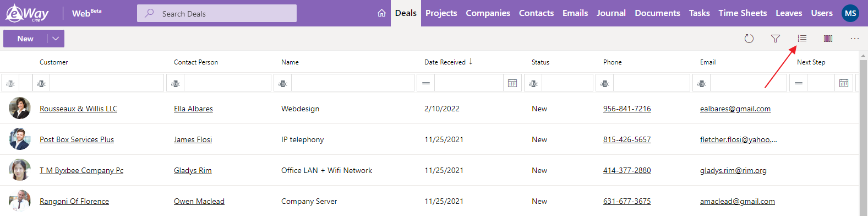Open the three-dots more options menu
Screen dimensions: 868x216
click(x=854, y=39)
